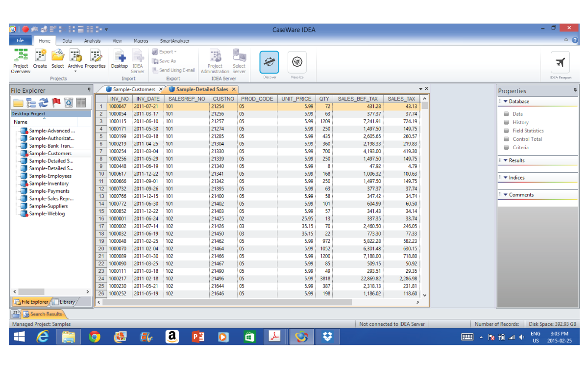Click the IDEA Server import icon
The image size is (588, 368).
click(138, 61)
